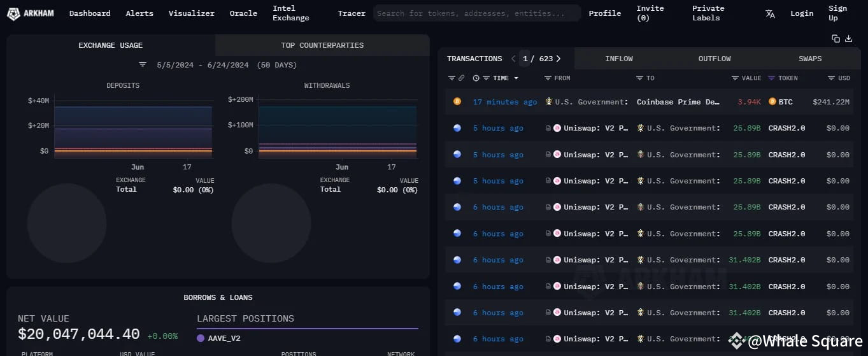868x356 pixels.
Task: Click the token and address search field
Action: pos(476,13)
